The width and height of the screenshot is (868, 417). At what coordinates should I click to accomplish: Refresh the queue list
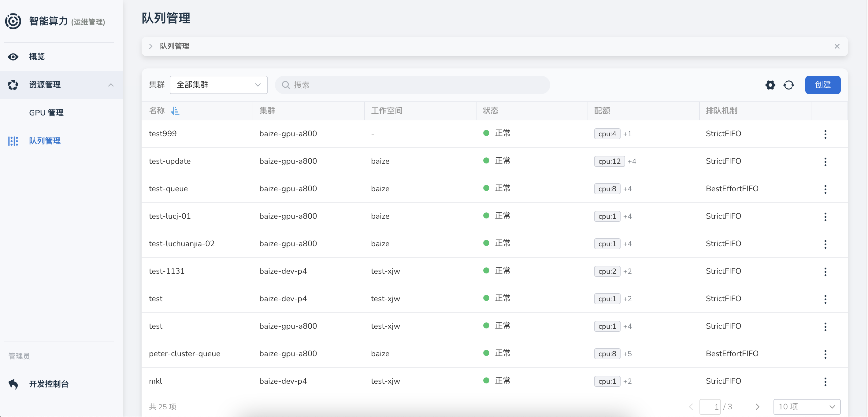[x=788, y=85]
